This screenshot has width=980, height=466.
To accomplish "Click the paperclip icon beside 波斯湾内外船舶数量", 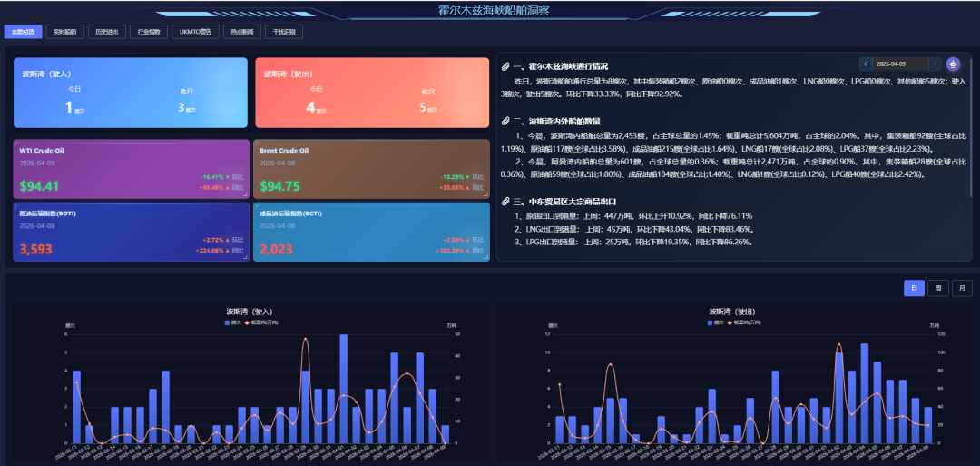I will (505, 121).
